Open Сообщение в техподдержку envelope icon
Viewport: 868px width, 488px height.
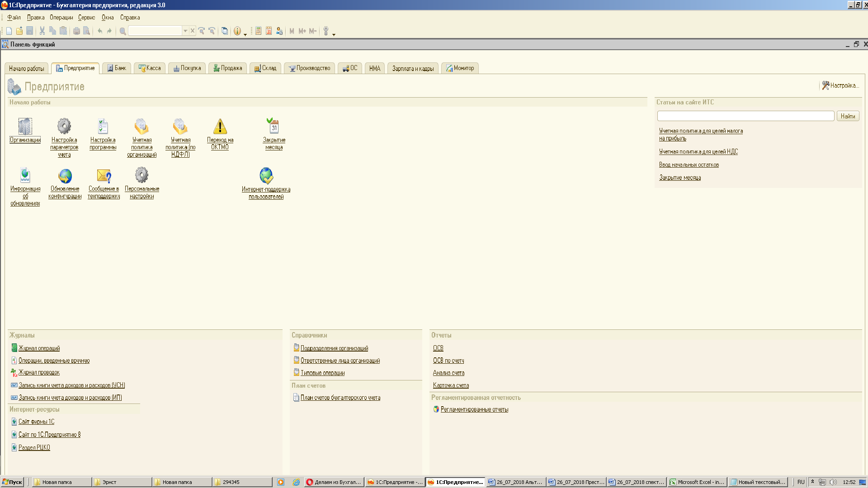coord(104,175)
